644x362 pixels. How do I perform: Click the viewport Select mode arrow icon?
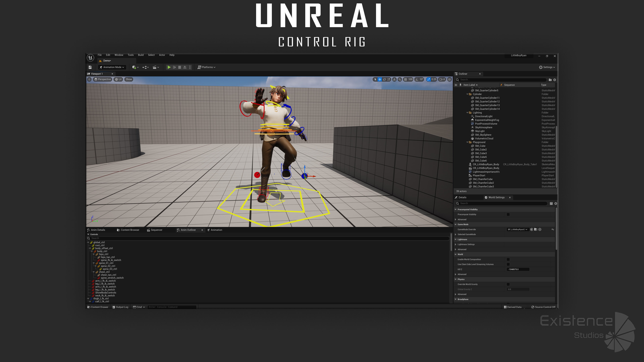coord(375,79)
